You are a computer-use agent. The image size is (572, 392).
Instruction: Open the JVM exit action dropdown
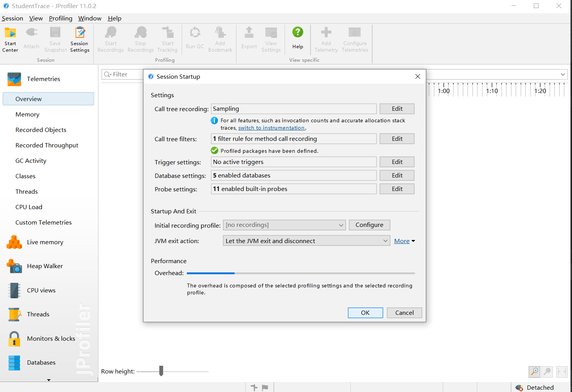pos(307,241)
